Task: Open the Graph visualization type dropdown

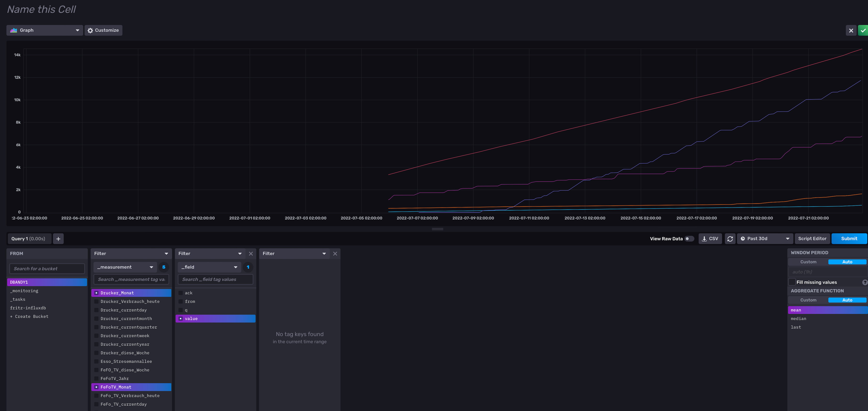Action: (x=45, y=30)
